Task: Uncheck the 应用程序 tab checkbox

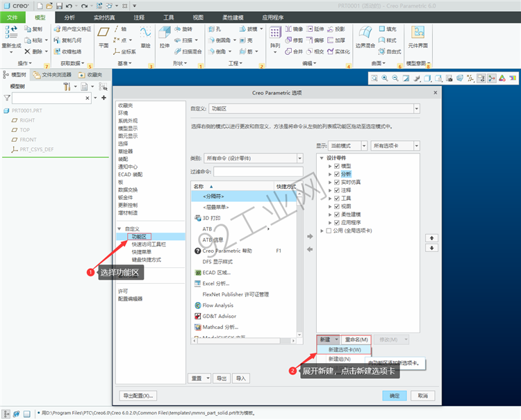Action: pyautogui.click(x=337, y=222)
